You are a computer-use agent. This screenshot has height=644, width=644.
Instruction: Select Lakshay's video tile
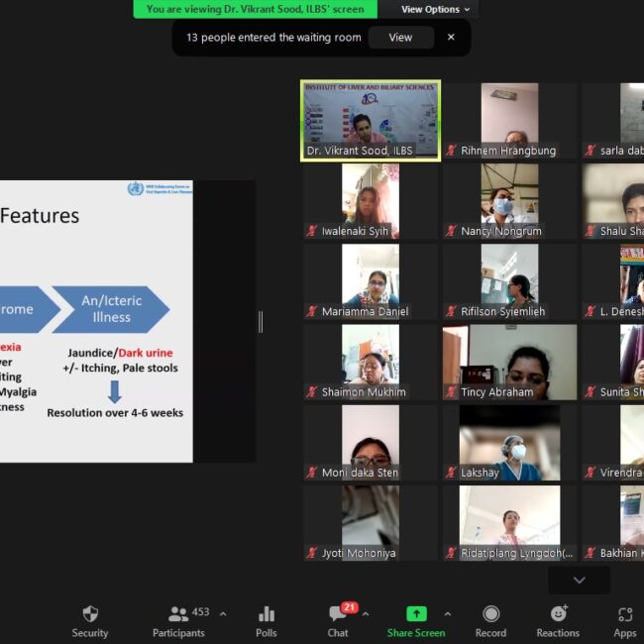click(x=509, y=442)
